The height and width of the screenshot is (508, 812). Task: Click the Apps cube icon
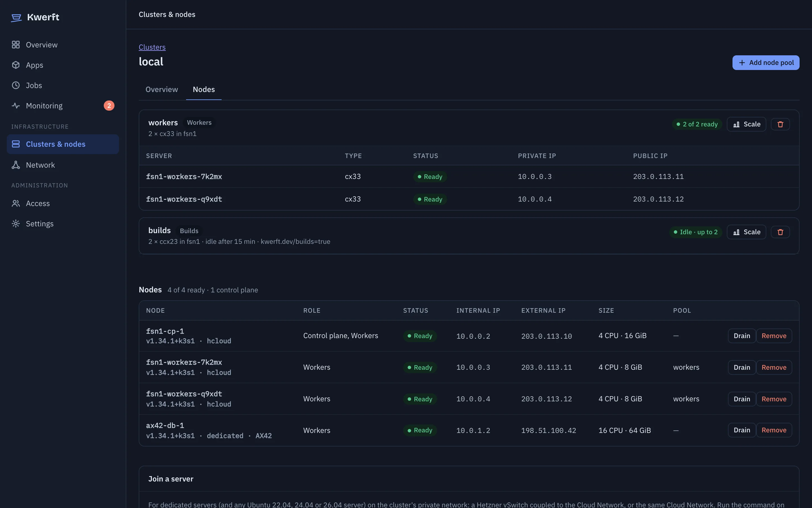[16, 65]
